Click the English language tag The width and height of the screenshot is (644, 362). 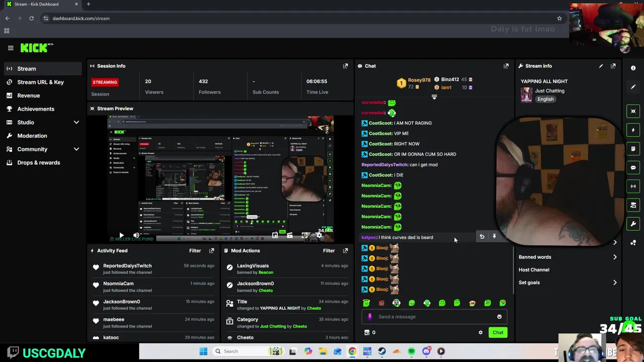click(x=545, y=99)
